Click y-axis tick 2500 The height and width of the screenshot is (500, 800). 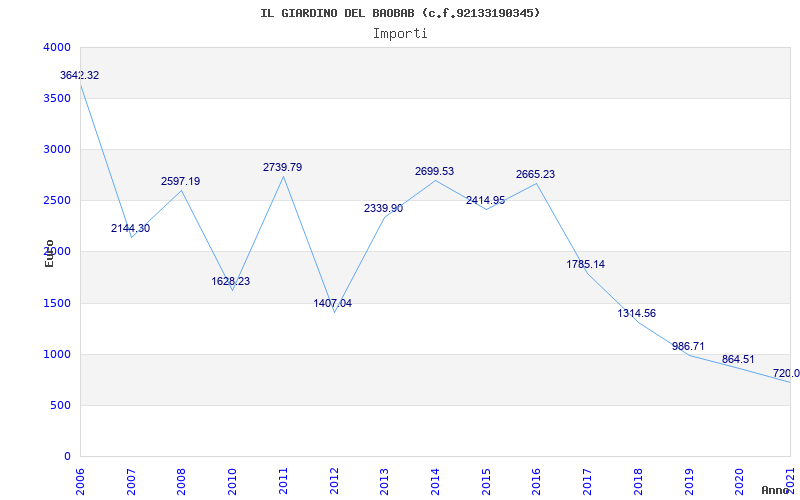(x=57, y=201)
